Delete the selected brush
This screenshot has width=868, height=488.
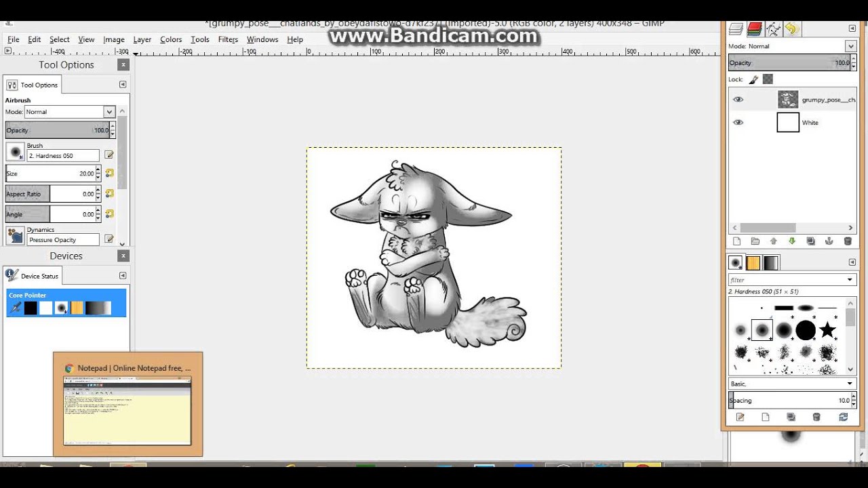[816, 418]
